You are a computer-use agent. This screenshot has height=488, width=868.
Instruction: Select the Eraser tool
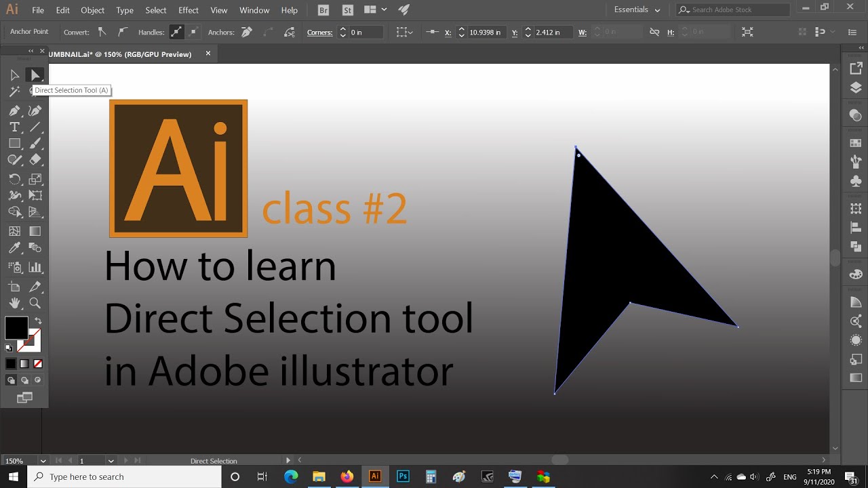[x=35, y=160]
